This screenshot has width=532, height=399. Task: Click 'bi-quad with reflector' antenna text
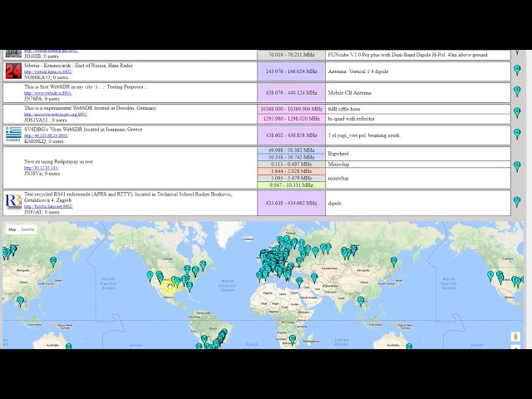coord(351,119)
